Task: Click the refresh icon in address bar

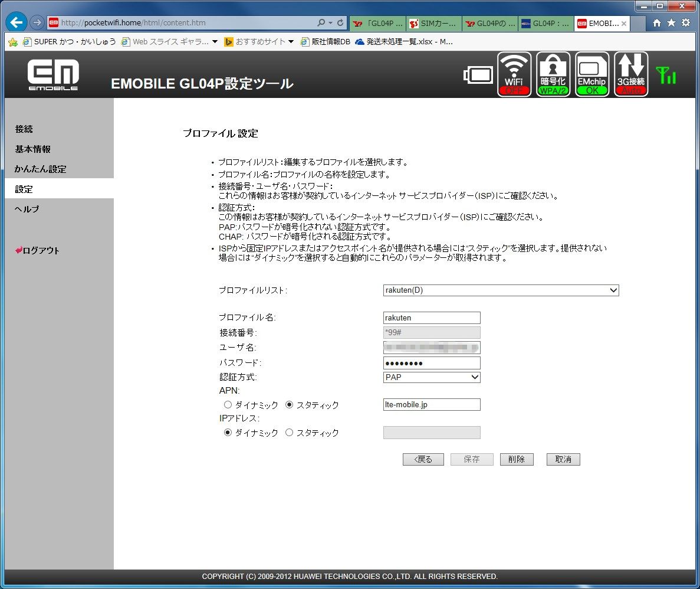Action: click(x=340, y=22)
